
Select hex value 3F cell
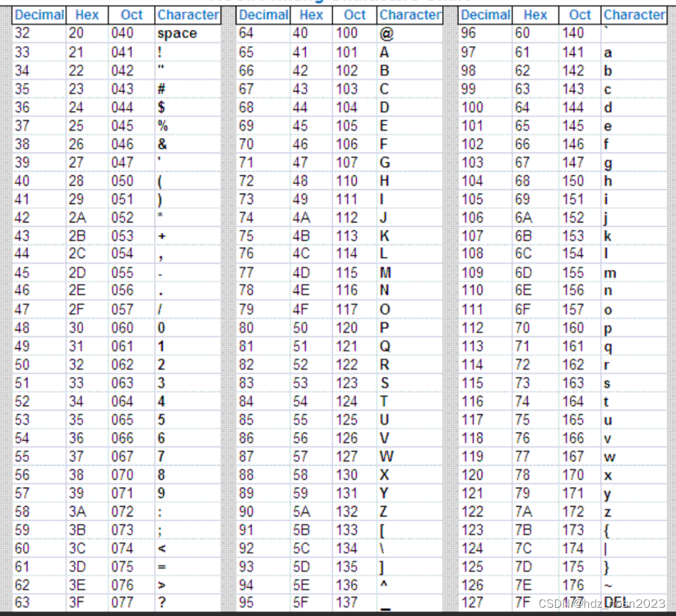[87, 602]
